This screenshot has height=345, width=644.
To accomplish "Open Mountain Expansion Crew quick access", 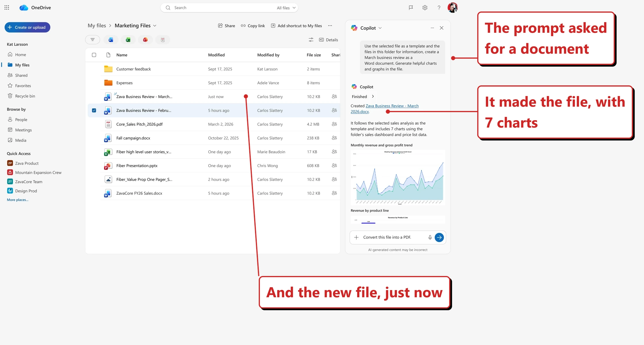I will pyautogui.click(x=34, y=172).
